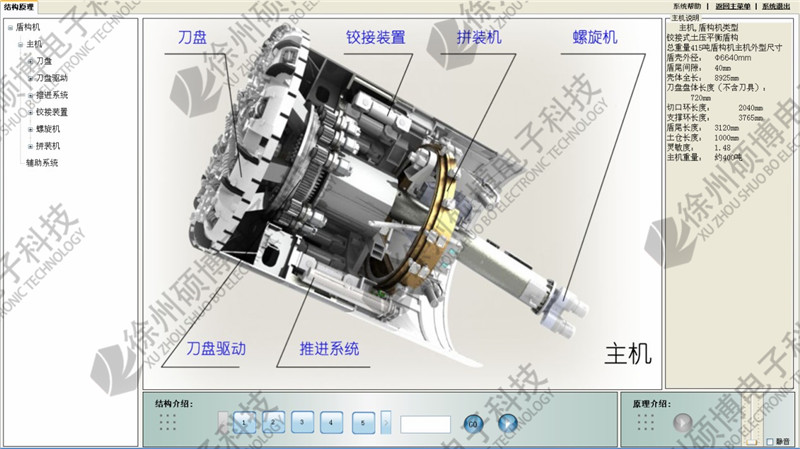
Task: Expand the 螺旋机 tree node
Action: (x=30, y=129)
